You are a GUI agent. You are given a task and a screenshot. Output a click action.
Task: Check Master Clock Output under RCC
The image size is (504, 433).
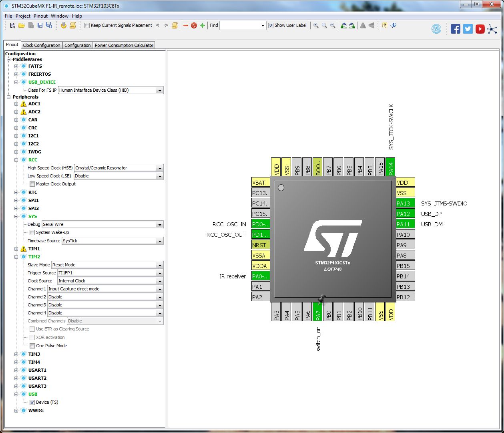(32, 184)
